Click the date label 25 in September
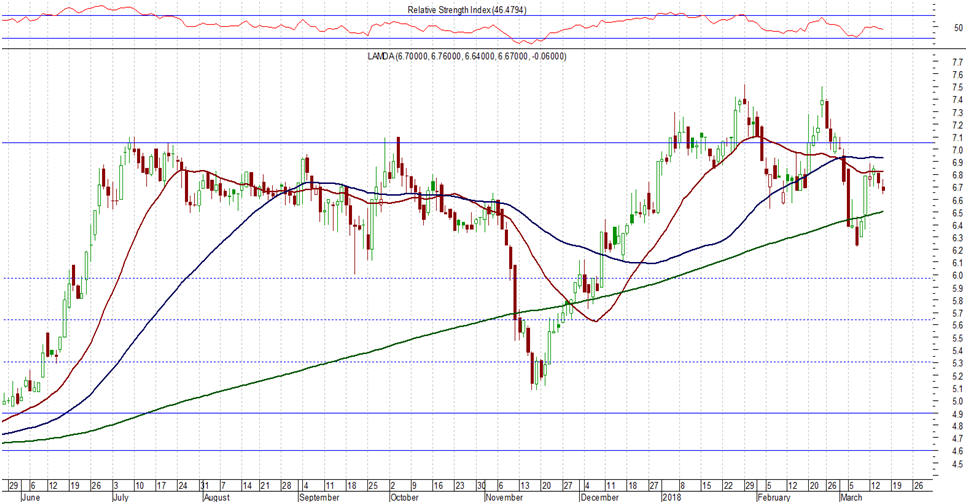 point(372,486)
